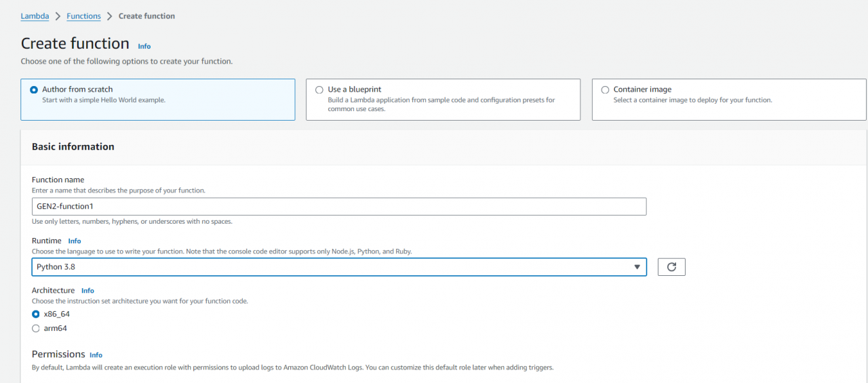Open the Runtime Info link
Viewport: 868px width, 383px height.
click(75, 241)
